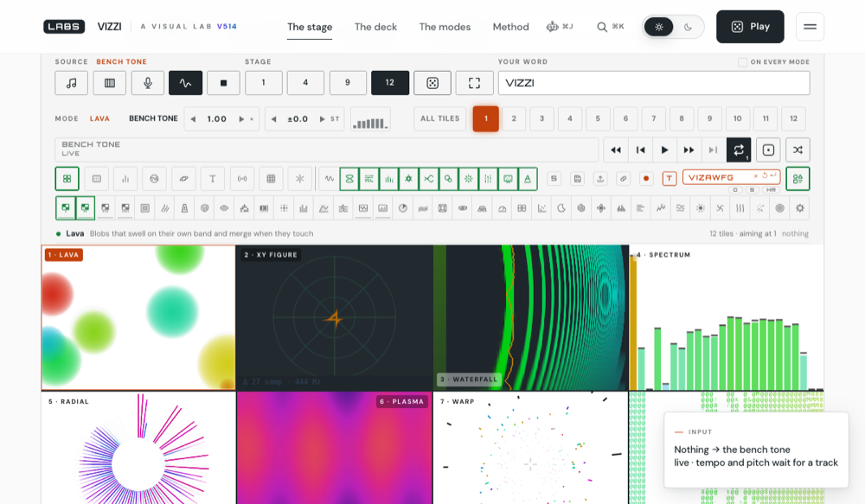Select the metronome mode icon
This screenshot has width=865, height=504.
click(x=184, y=207)
